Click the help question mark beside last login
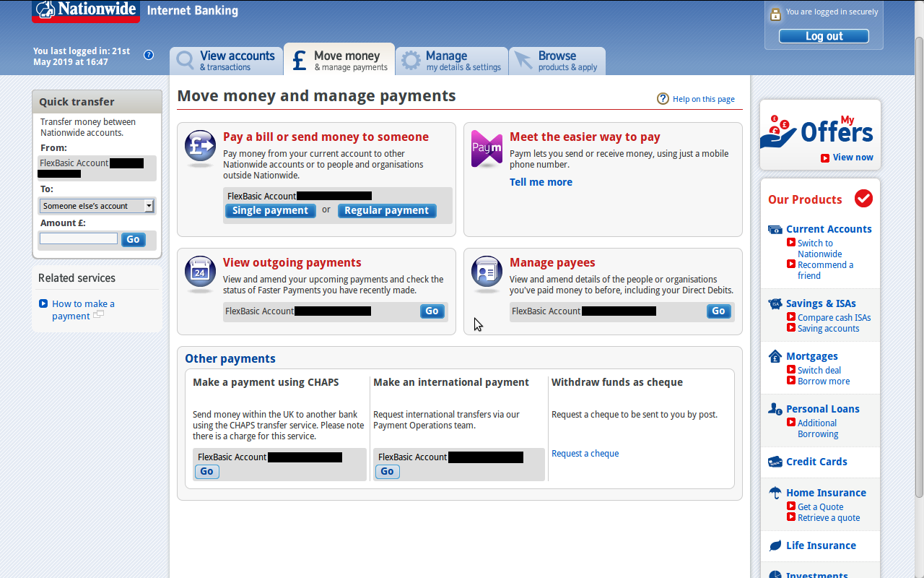 pos(149,55)
